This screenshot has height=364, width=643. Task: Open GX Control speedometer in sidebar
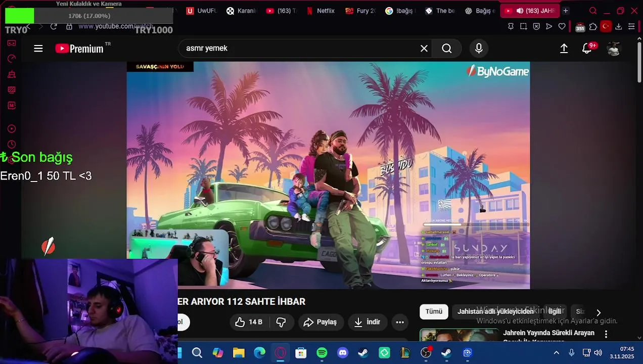point(12,59)
